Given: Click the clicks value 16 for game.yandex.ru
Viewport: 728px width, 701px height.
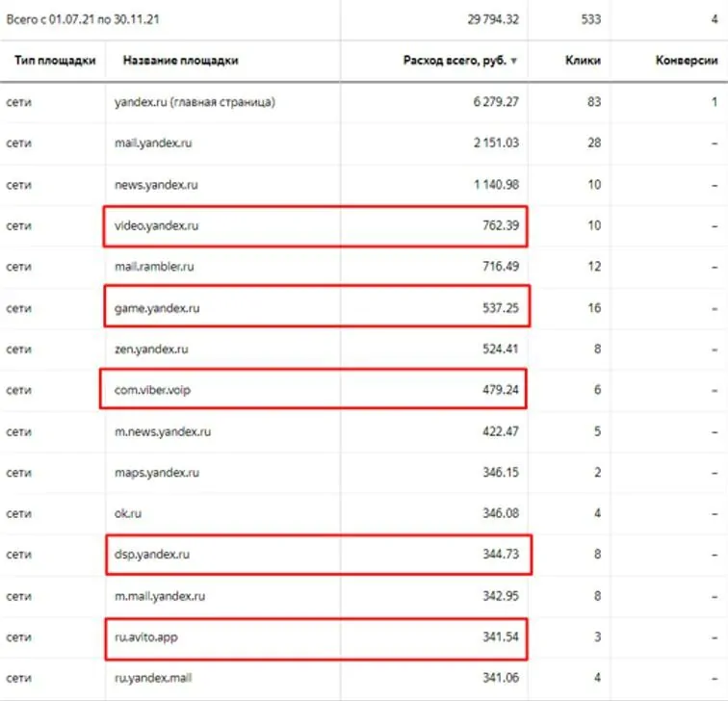Looking at the screenshot, I should [594, 308].
